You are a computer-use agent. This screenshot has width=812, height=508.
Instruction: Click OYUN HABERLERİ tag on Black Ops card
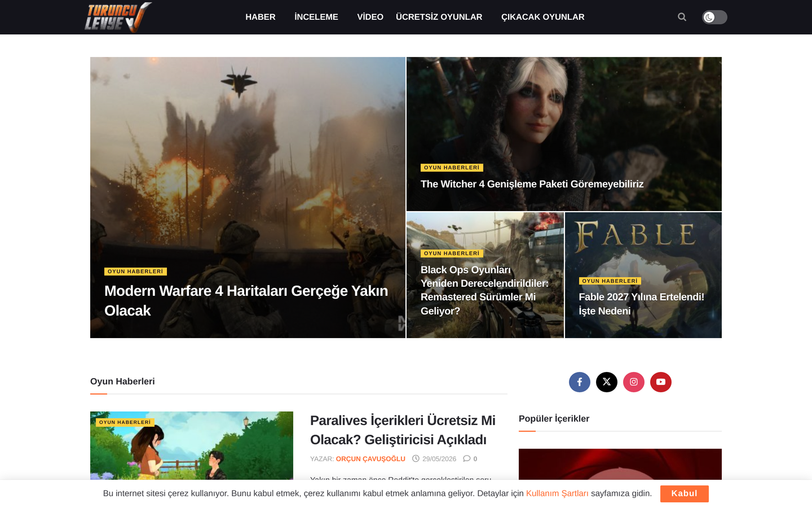click(452, 253)
